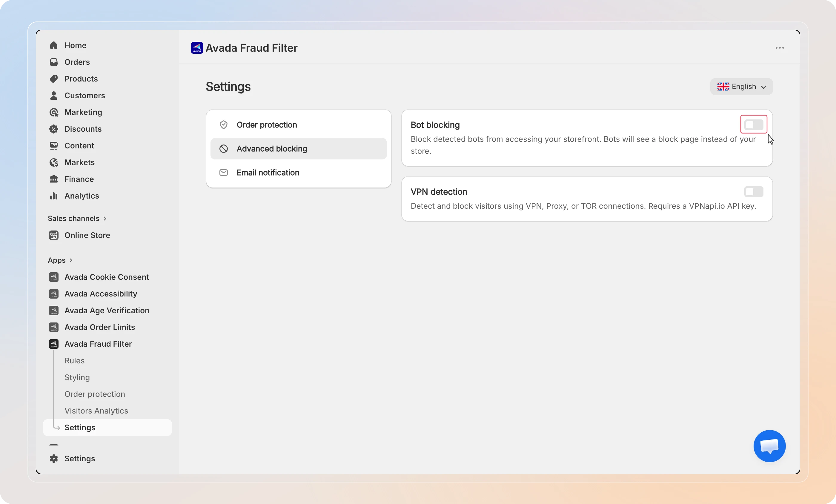Expand the Apps section chevron
Viewport: 836px width, 504px height.
click(x=71, y=260)
